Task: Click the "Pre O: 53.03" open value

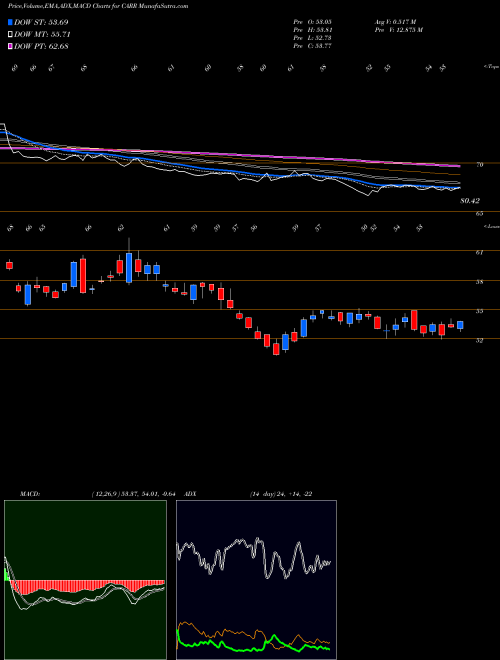Action: (x=312, y=21)
